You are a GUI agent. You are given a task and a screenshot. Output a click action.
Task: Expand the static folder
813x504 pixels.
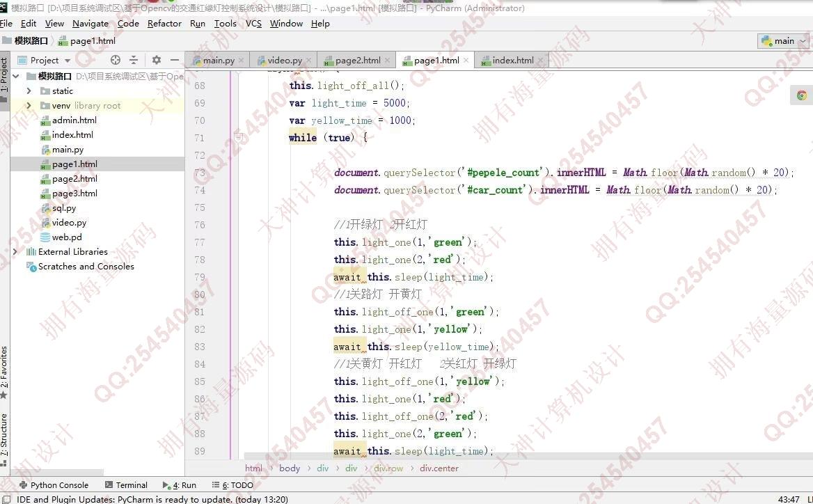click(29, 90)
